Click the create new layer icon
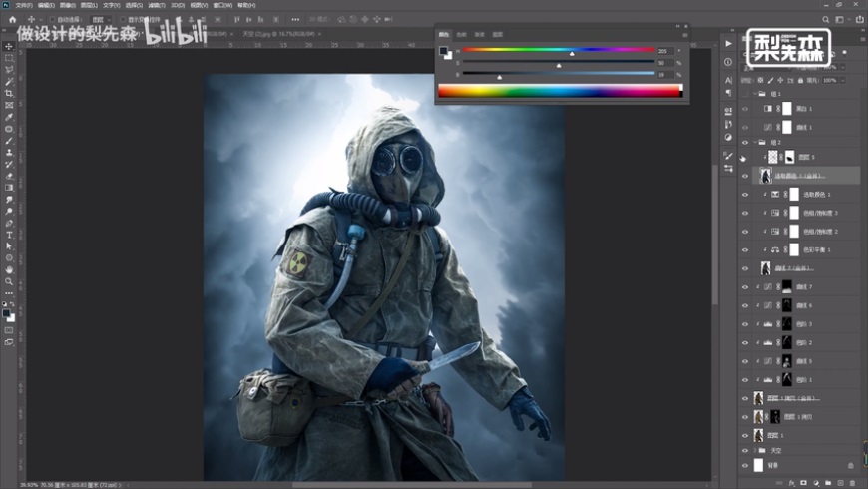The image size is (868, 489). [840, 483]
